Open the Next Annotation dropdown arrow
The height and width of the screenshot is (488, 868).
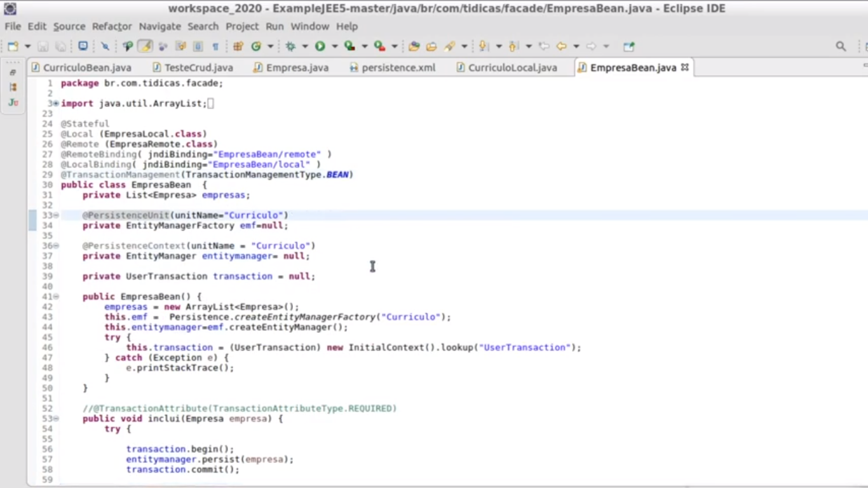pos(499,46)
